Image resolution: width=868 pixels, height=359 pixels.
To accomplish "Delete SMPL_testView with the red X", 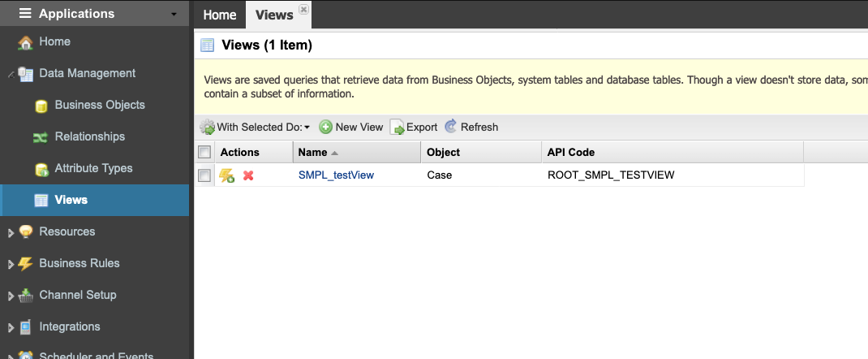I will click(248, 175).
